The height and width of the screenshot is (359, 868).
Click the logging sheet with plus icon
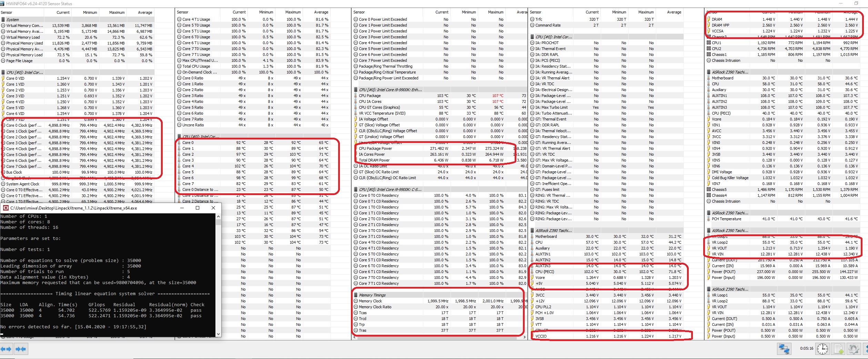[x=838, y=349]
